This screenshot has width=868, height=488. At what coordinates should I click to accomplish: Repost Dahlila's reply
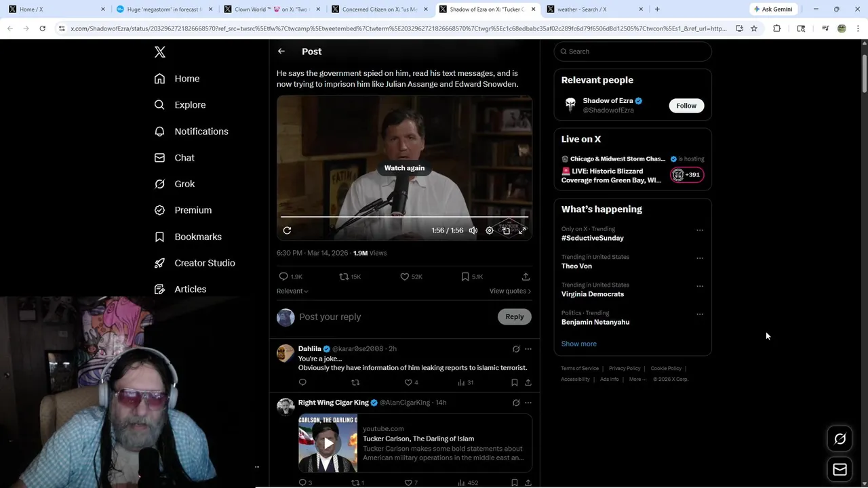pyautogui.click(x=355, y=382)
